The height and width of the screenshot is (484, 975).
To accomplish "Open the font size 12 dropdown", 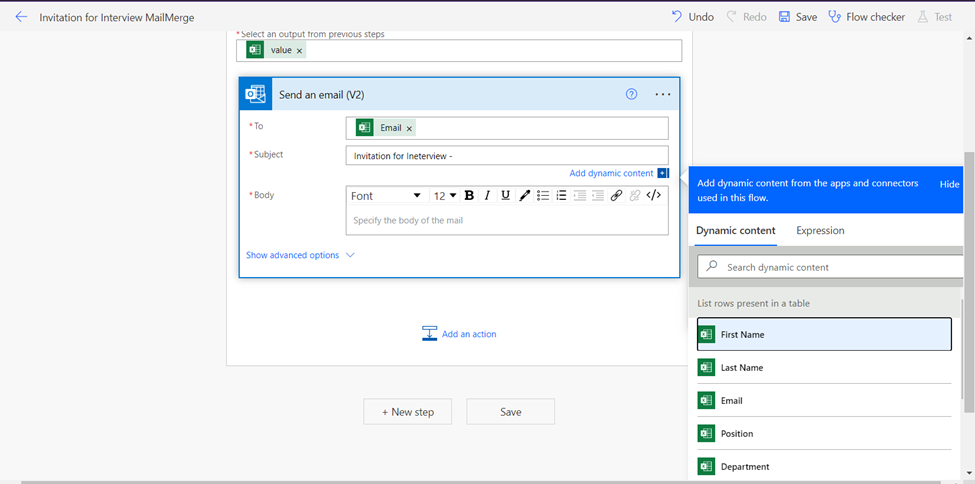I will [x=445, y=196].
